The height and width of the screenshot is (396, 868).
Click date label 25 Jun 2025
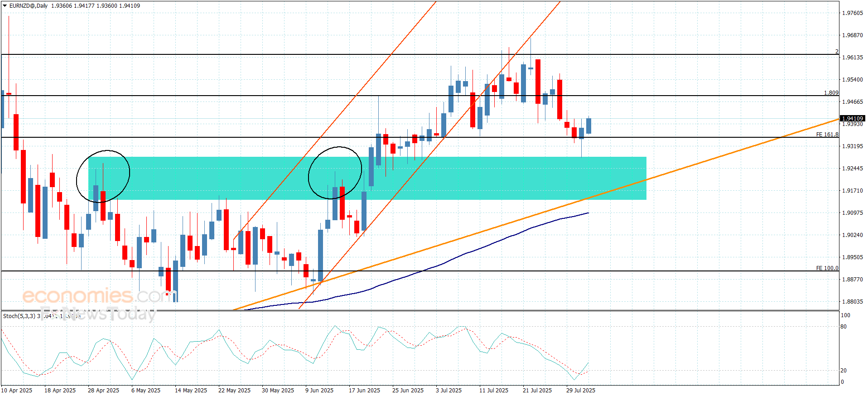(408, 391)
